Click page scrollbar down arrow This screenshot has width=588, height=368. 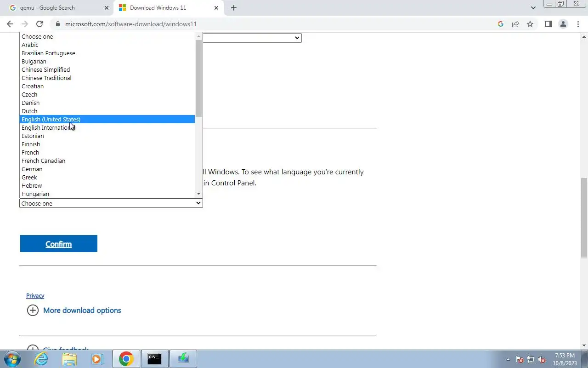(584, 345)
